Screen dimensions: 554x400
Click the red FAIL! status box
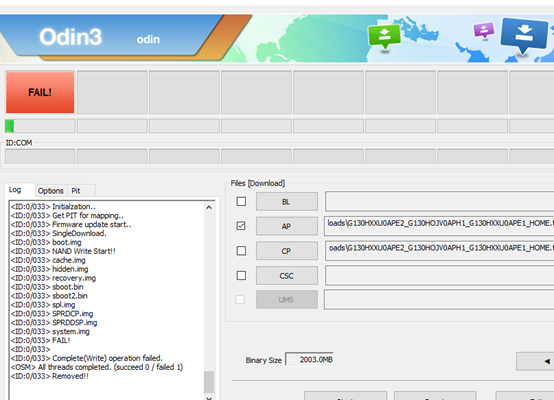click(40, 93)
